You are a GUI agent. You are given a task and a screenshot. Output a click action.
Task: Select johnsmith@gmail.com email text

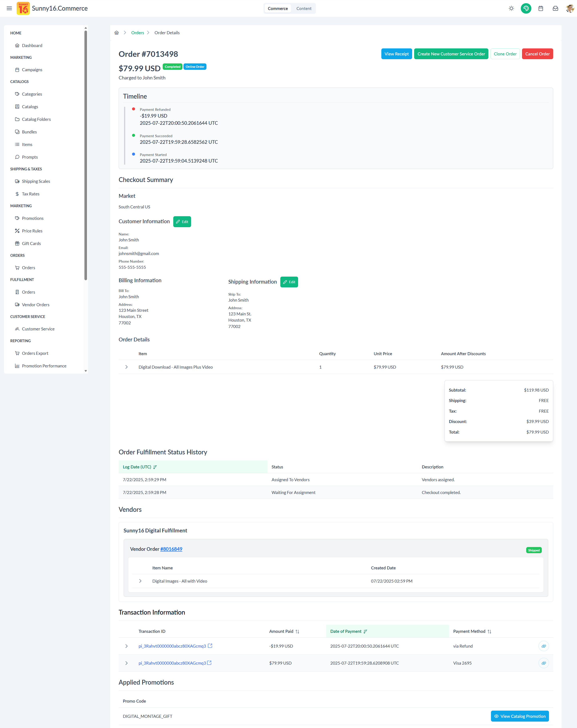pos(139,254)
